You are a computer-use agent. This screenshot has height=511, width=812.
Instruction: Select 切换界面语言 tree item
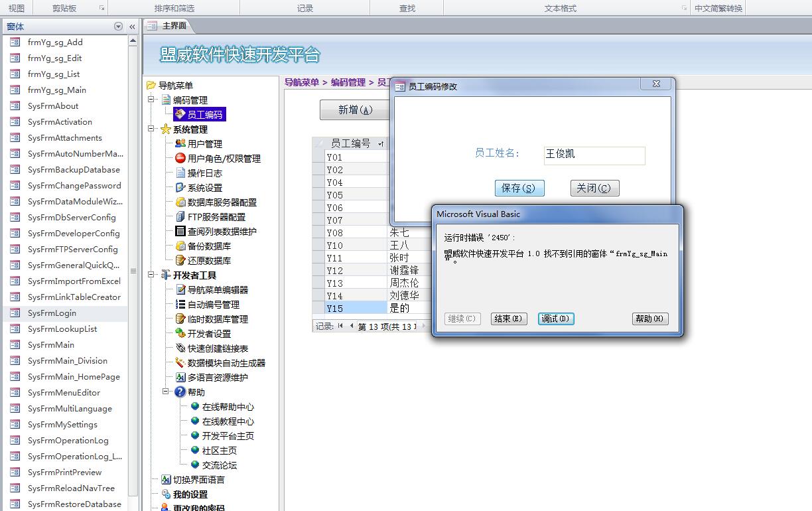click(198, 480)
